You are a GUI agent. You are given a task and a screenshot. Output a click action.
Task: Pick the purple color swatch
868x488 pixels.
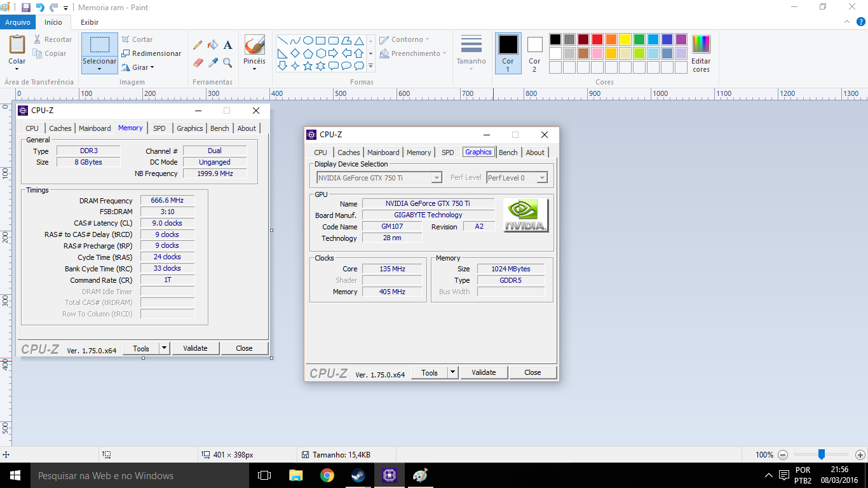click(x=681, y=39)
